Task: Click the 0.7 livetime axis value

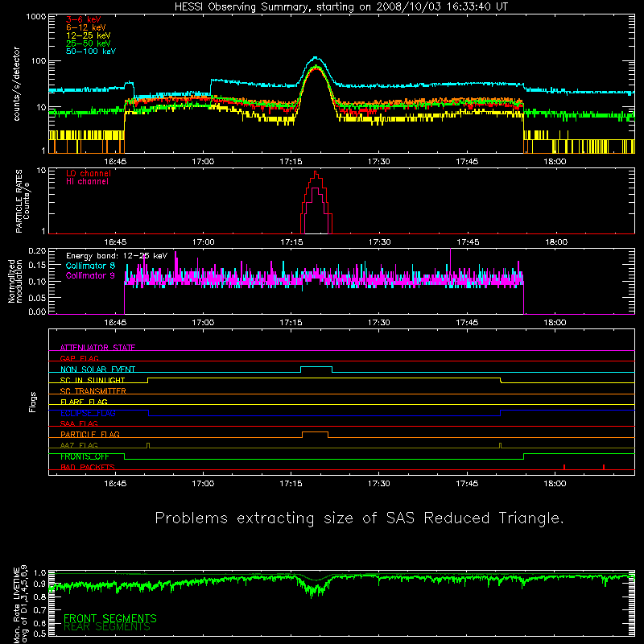Action: click(x=39, y=610)
